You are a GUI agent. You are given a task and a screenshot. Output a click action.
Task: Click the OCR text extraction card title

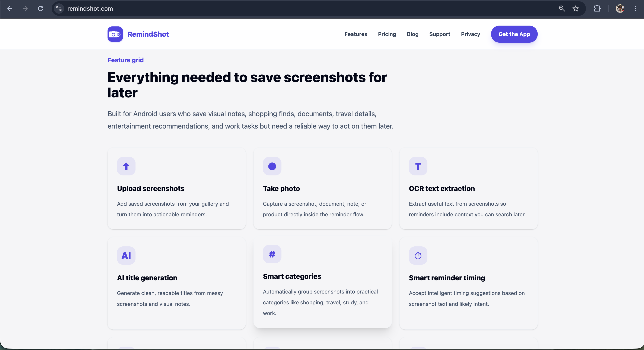(442, 188)
